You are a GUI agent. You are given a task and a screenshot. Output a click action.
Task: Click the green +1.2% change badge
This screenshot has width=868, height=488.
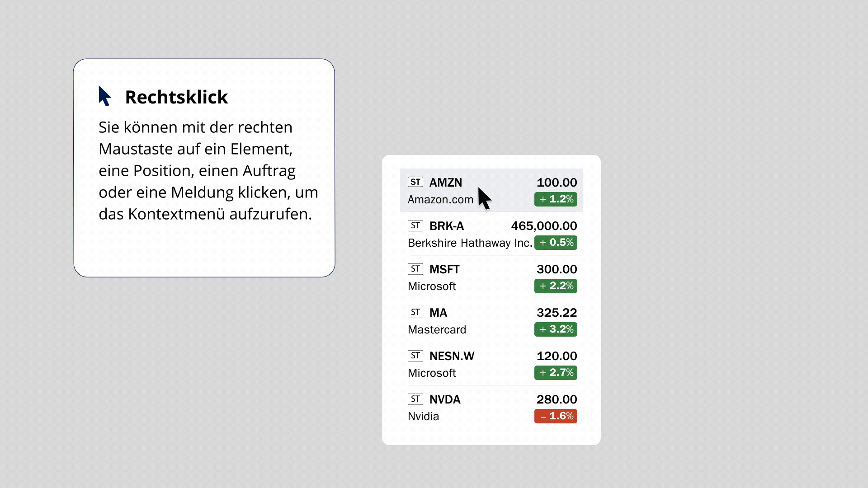point(556,199)
